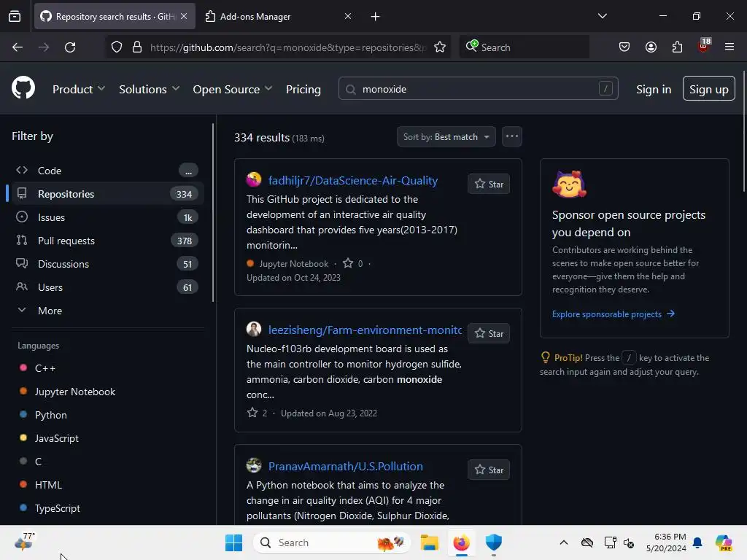Click the Sign up button

(709, 88)
